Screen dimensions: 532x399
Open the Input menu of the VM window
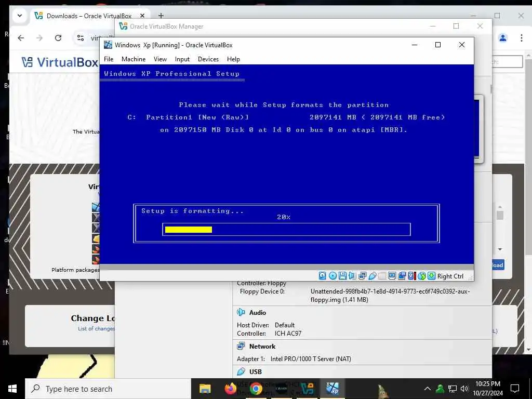[x=182, y=59]
